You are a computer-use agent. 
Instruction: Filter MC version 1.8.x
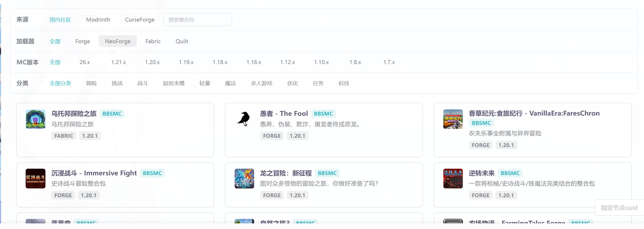point(355,62)
